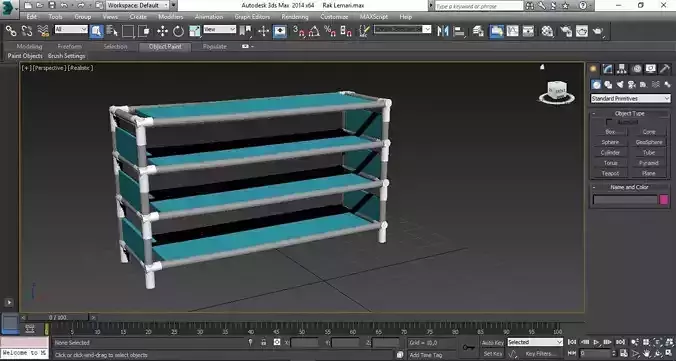Create a Teapot primitive
This screenshot has height=361, width=676.
click(x=610, y=173)
